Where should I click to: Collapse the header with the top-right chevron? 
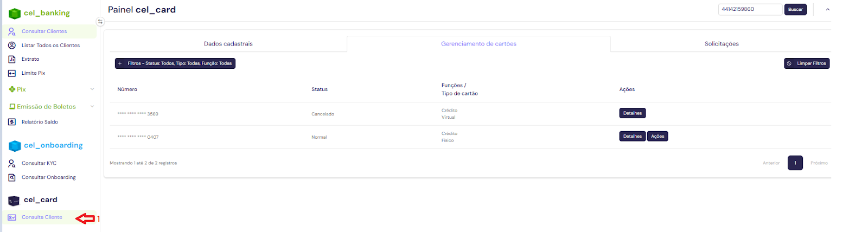click(827, 10)
